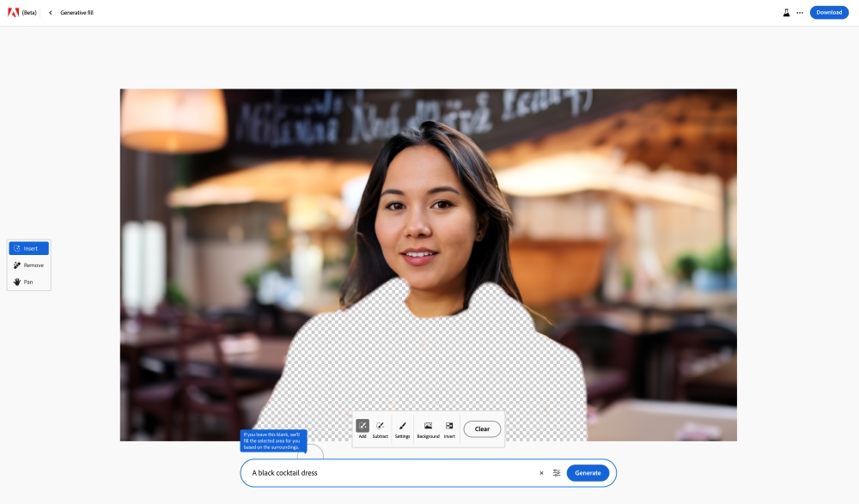Open the more options menu

click(799, 12)
